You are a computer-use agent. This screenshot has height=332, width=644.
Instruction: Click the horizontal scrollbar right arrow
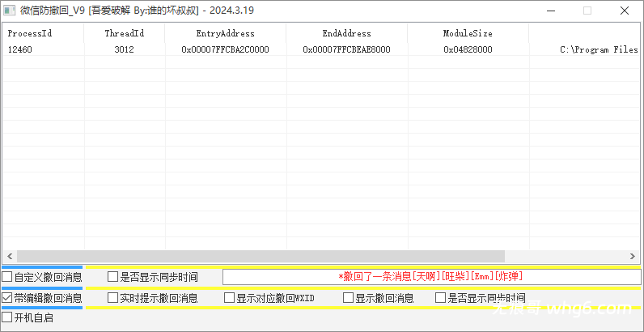[x=633, y=256]
